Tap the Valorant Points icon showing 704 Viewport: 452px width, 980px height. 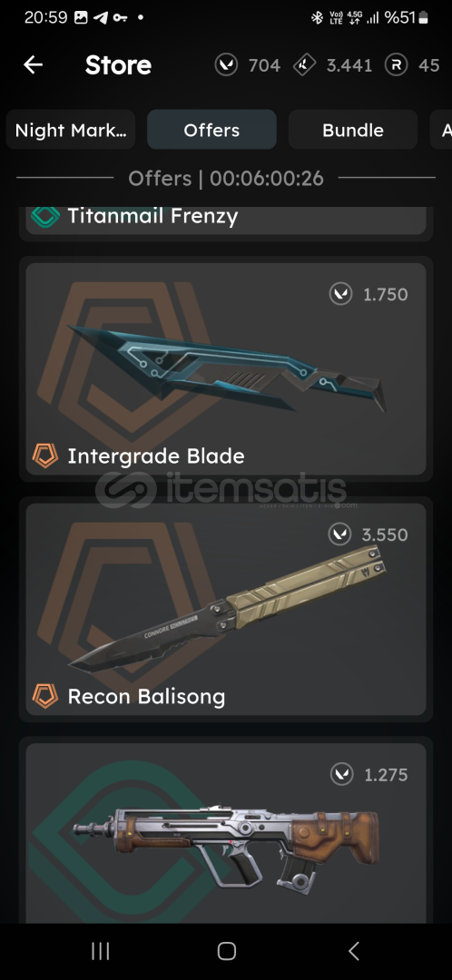point(226,64)
